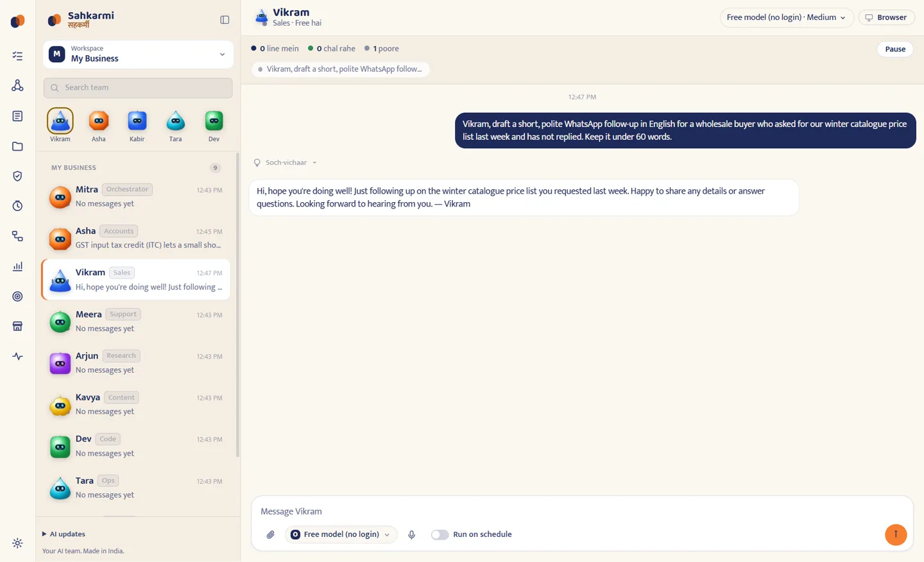Open the Free model dropdown in message composer
This screenshot has width=924, height=562.
[x=341, y=534]
